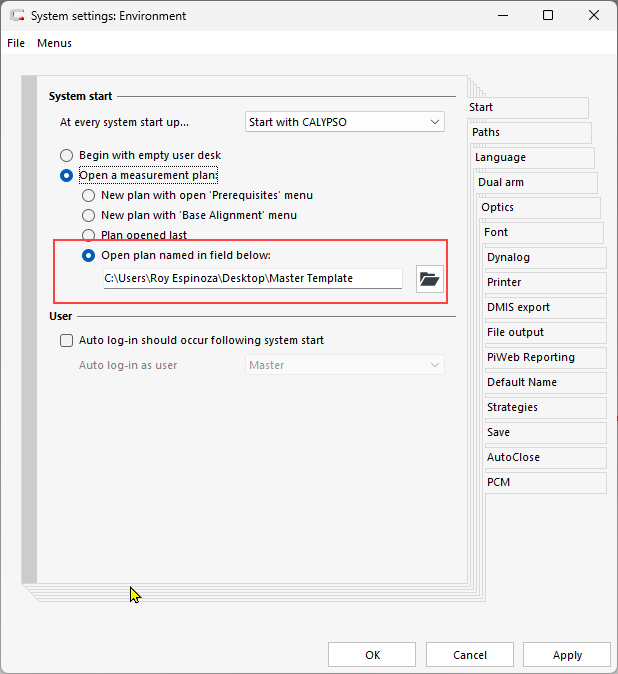Switch to the DMIS export tab
This screenshot has height=674, width=618.
pyautogui.click(x=546, y=307)
